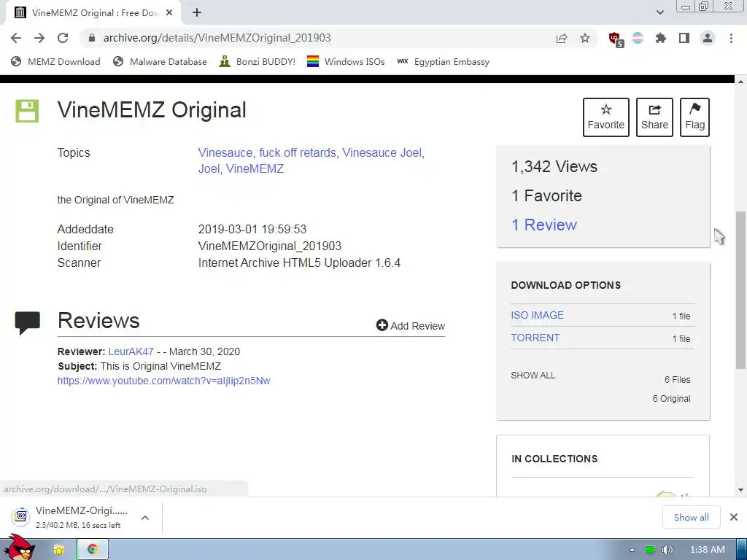The image size is (747, 560).
Task: Expand the download item options chevron
Action: click(x=145, y=518)
